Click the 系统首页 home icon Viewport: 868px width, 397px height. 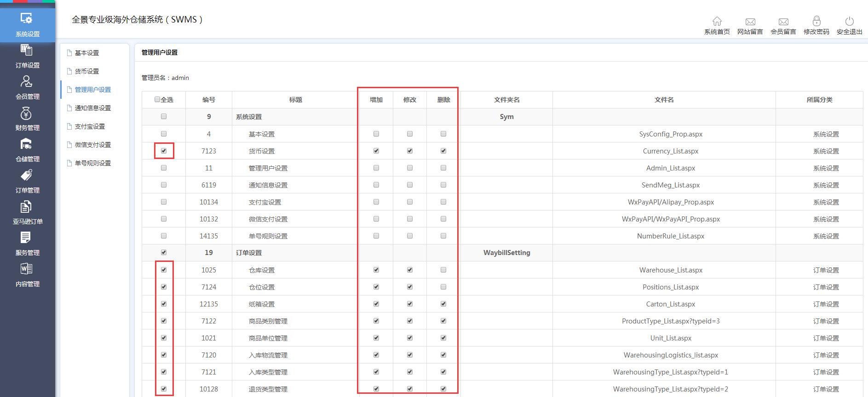pos(717,22)
